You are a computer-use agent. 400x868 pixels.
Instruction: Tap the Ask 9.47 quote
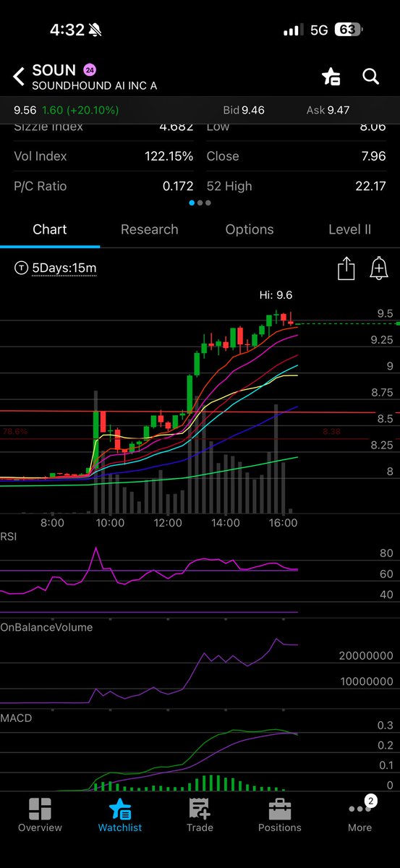[328, 110]
